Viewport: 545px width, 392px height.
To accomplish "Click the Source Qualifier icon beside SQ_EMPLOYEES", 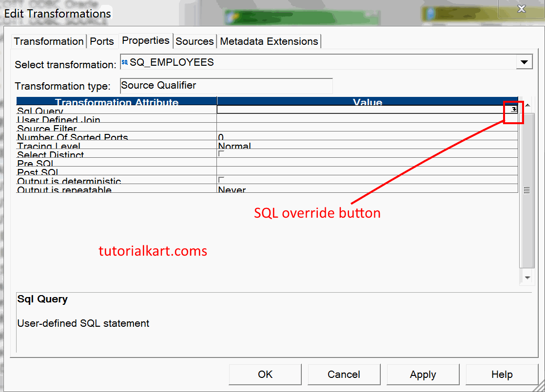I will [123, 62].
